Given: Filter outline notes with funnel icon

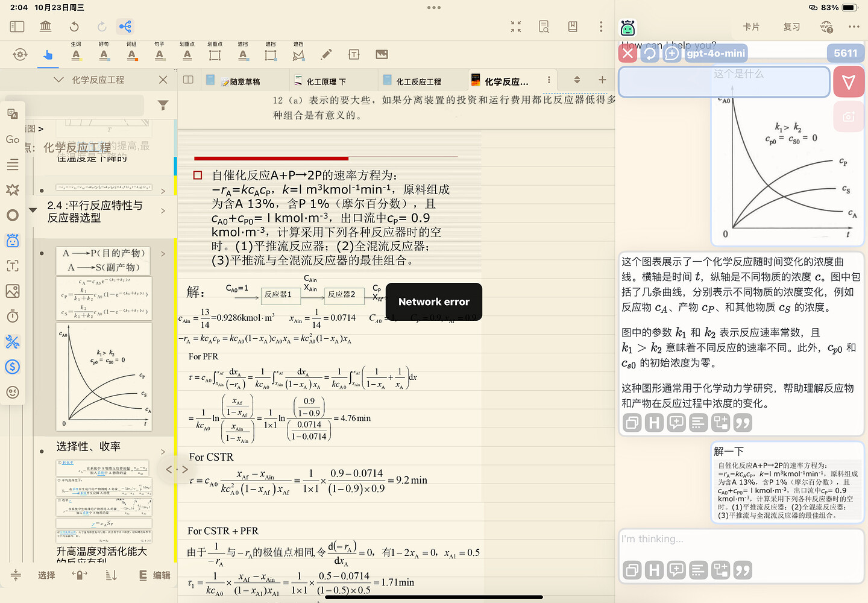Looking at the screenshot, I should [163, 106].
